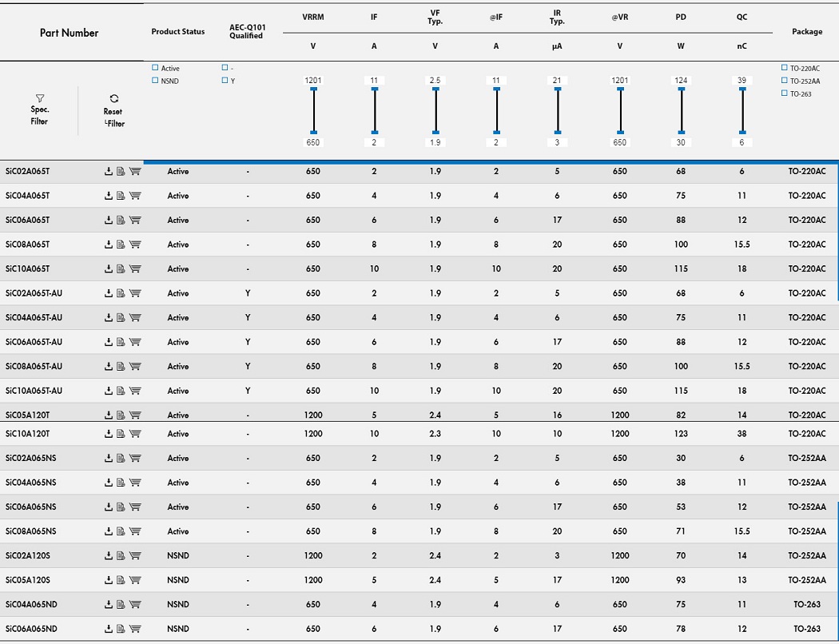Select the TO-263 package filter checkbox
Screen dimensions: 839x644
point(785,93)
